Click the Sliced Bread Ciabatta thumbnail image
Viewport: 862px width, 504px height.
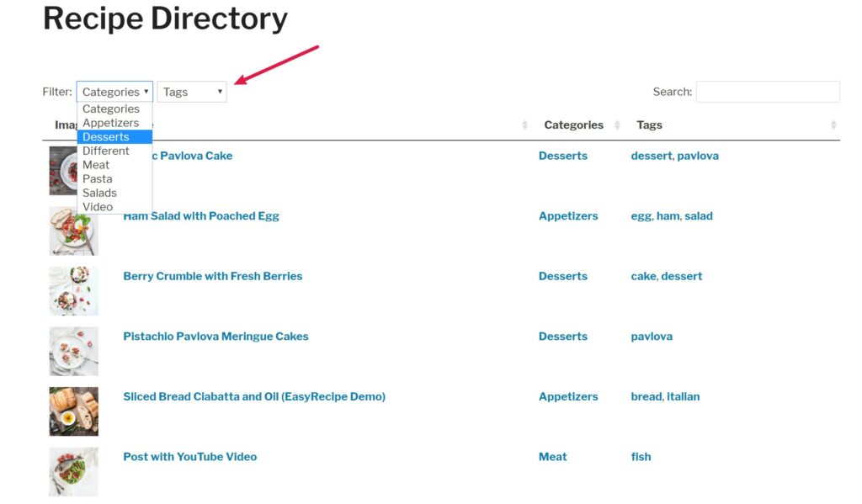coord(73,411)
